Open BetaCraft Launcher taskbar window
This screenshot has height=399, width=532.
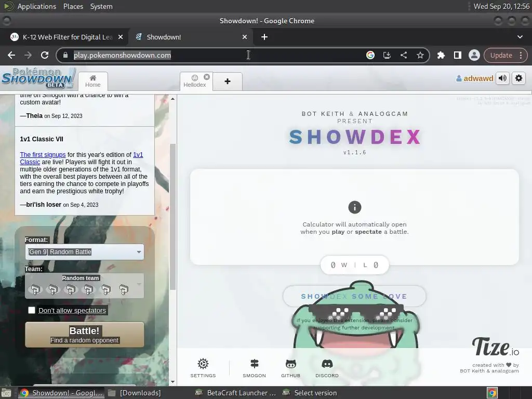coord(236,393)
